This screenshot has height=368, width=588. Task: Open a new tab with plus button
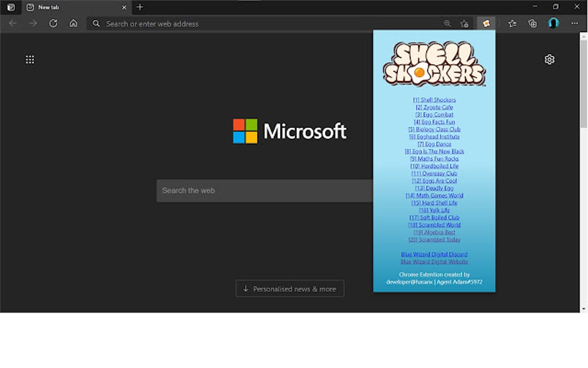[x=140, y=7]
